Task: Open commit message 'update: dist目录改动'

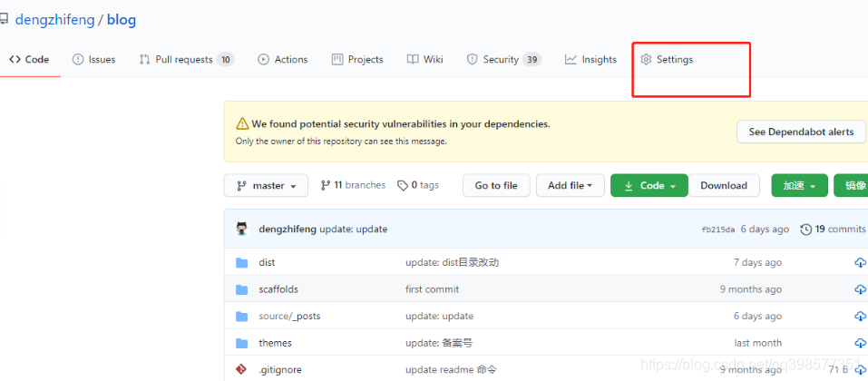Action: tap(453, 262)
